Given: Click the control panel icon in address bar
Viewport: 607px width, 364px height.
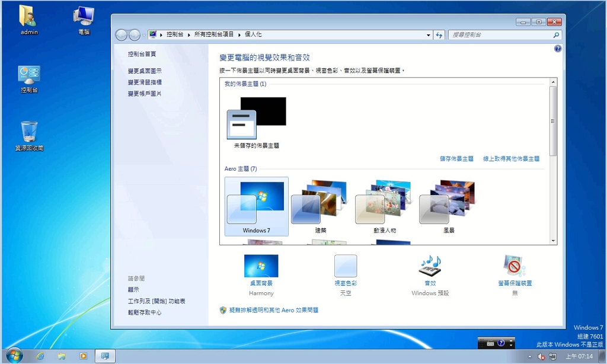Looking at the screenshot, I should pyautogui.click(x=153, y=34).
